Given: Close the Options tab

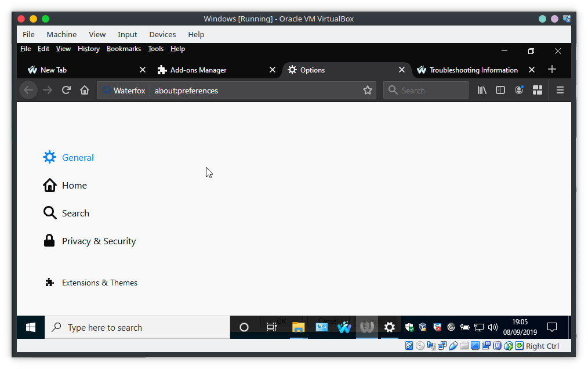Looking at the screenshot, I should tap(402, 70).
